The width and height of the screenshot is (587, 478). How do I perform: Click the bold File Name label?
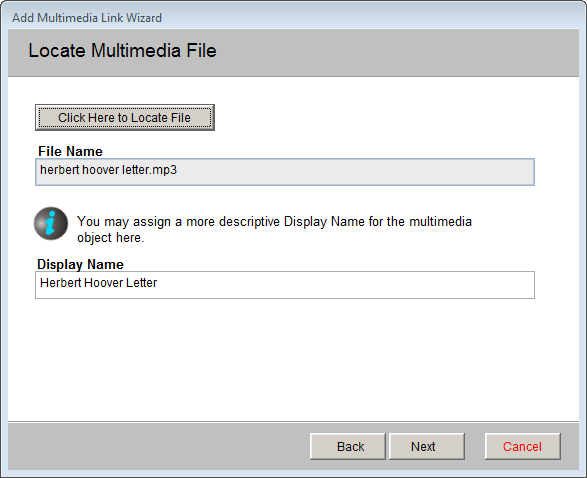(x=70, y=151)
